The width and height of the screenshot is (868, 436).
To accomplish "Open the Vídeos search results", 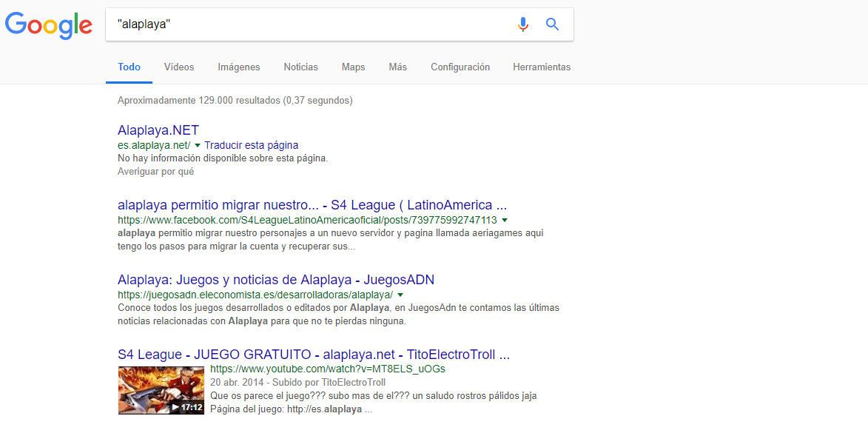I will [178, 67].
